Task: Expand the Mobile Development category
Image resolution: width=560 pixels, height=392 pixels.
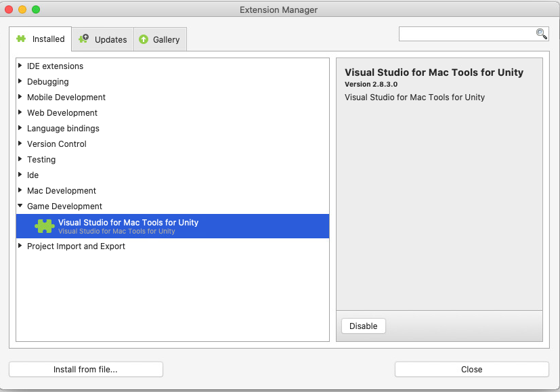Action: point(20,97)
